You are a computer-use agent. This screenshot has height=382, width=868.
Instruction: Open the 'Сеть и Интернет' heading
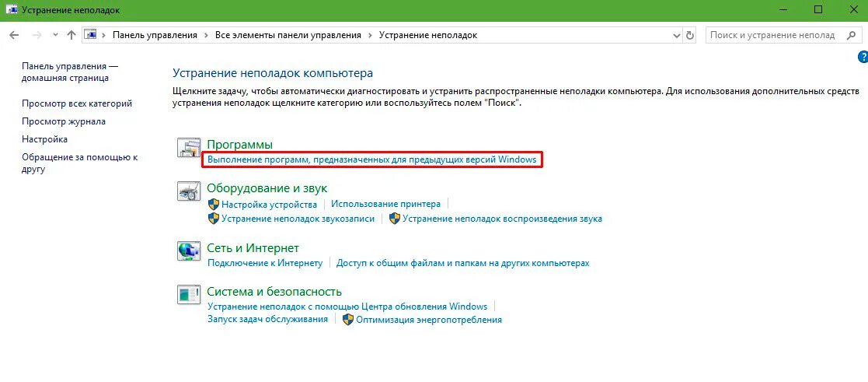click(x=253, y=248)
